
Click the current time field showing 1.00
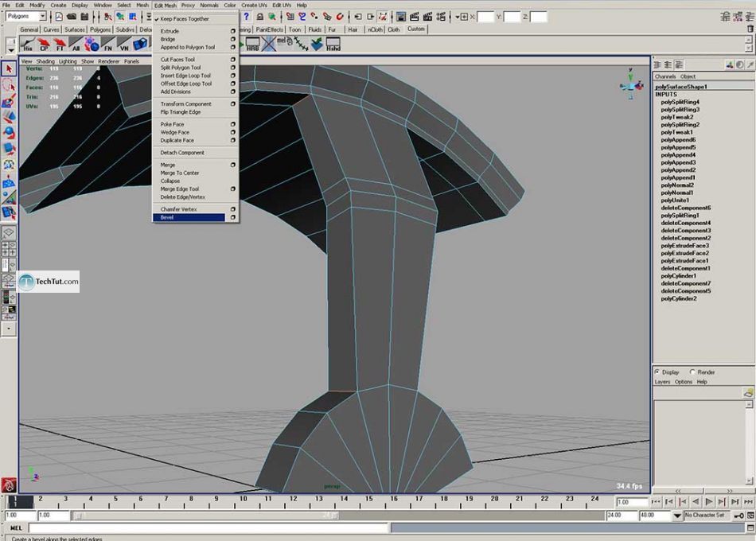(631, 502)
